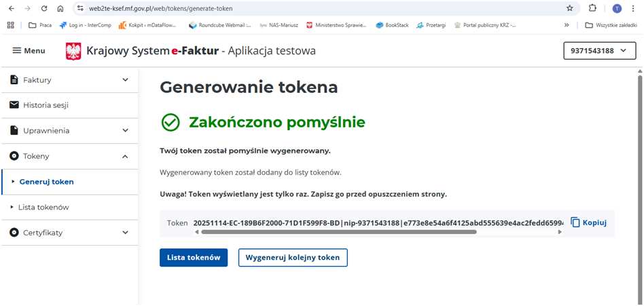This screenshot has width=644, height=306.
Task: Open the hamburger Menu icon
Action: point(17,51)
